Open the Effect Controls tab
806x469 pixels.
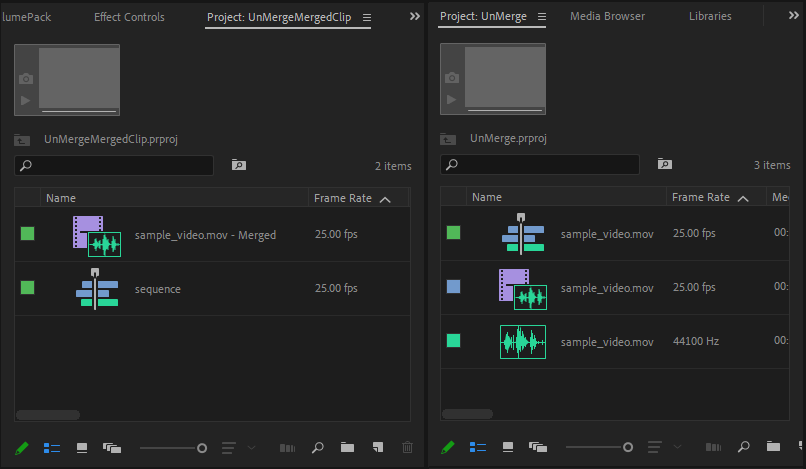(x=129, y=17)
